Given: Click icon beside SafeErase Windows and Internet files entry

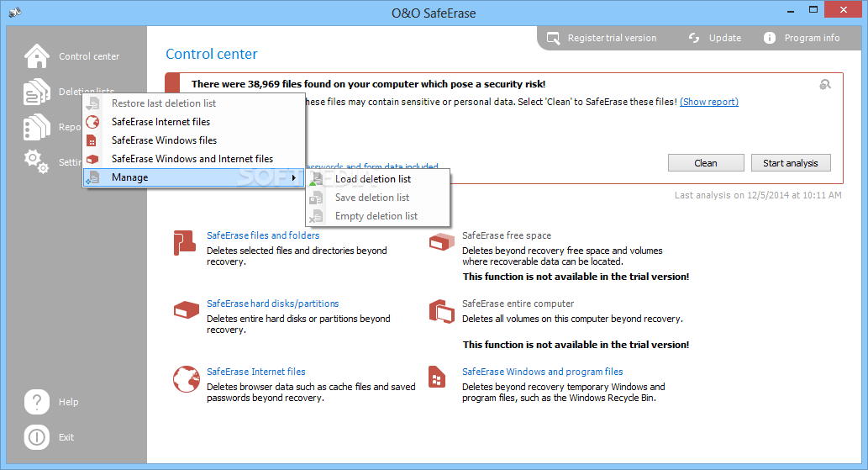Looking at the screenshot, I should [x=92, y=159].
